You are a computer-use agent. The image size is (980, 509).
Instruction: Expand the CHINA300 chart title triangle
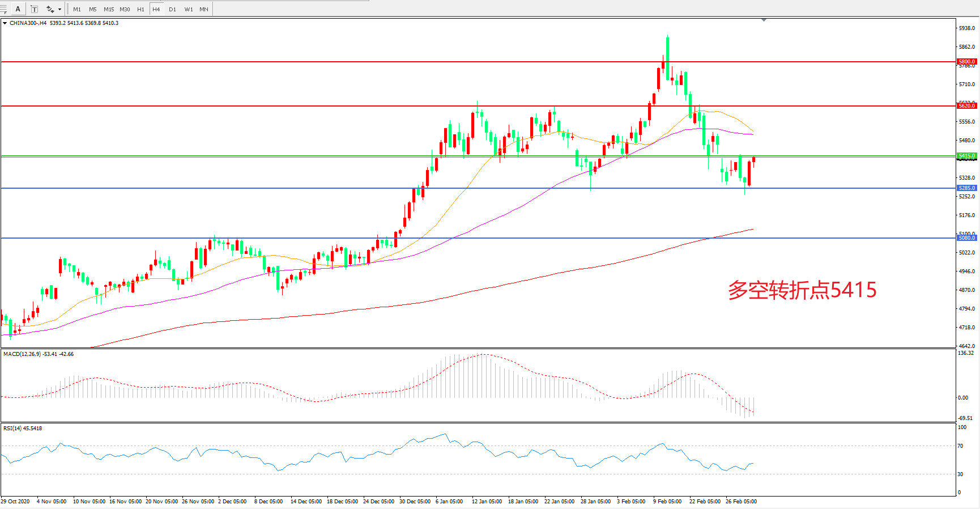pos(5,23)
